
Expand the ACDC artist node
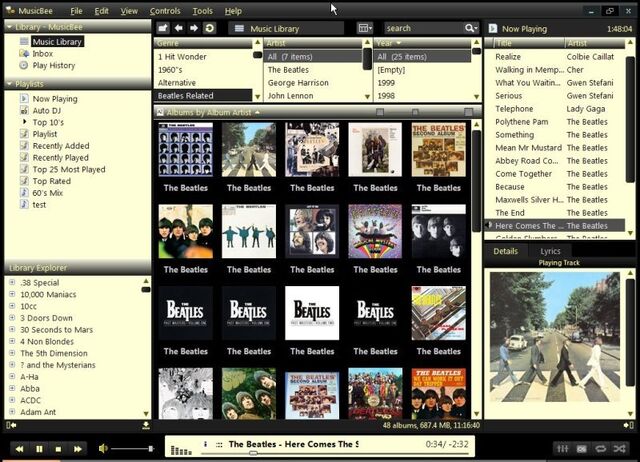pyautogui.click(x=12, y=400)
